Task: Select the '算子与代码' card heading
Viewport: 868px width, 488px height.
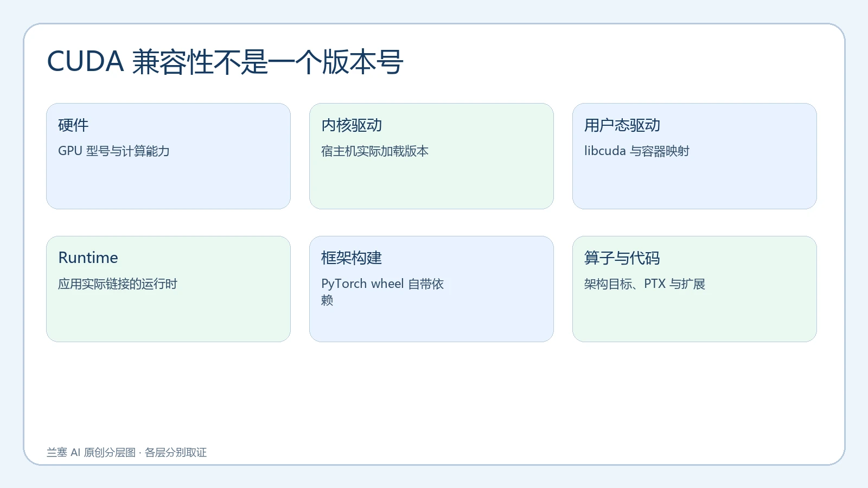Action: [622, 258]
